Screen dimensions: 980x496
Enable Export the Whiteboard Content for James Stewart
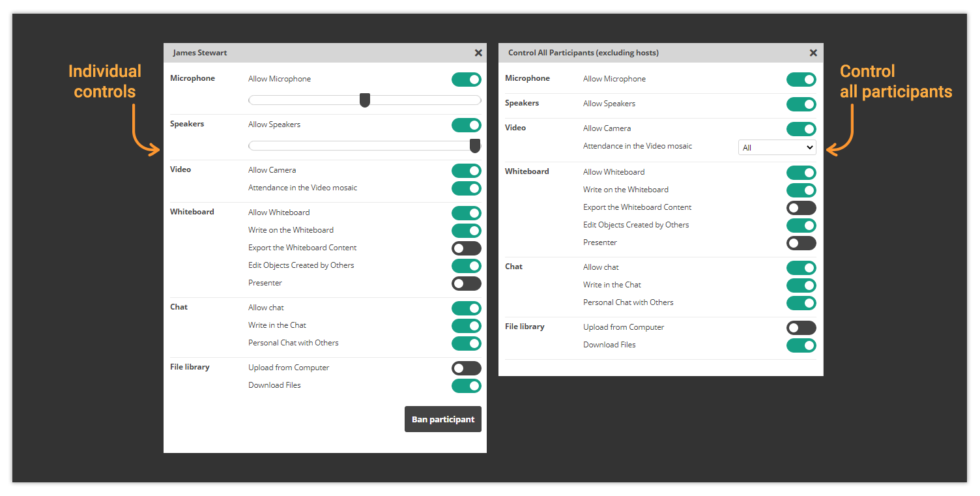click(x=467, y=248)
